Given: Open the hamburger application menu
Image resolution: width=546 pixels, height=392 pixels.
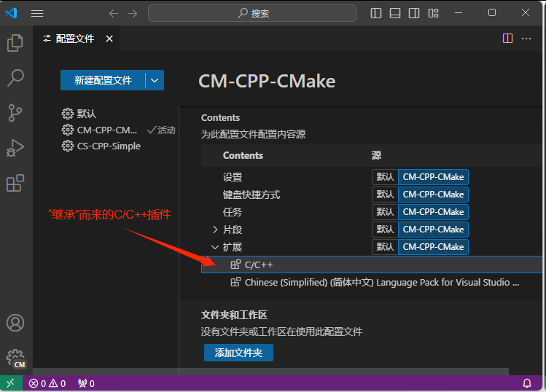Looking at the screenshot, I should [x=37, y=13].
